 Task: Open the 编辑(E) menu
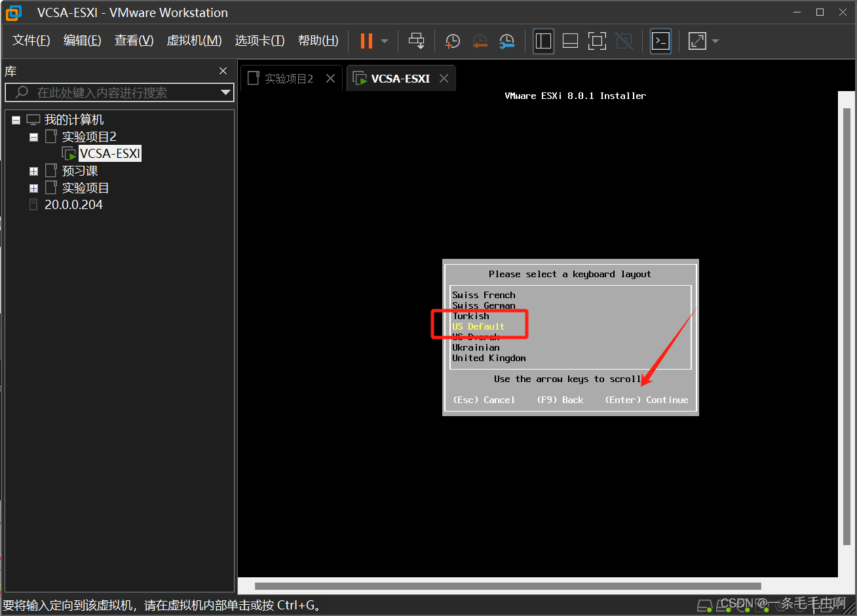(83, 41)
